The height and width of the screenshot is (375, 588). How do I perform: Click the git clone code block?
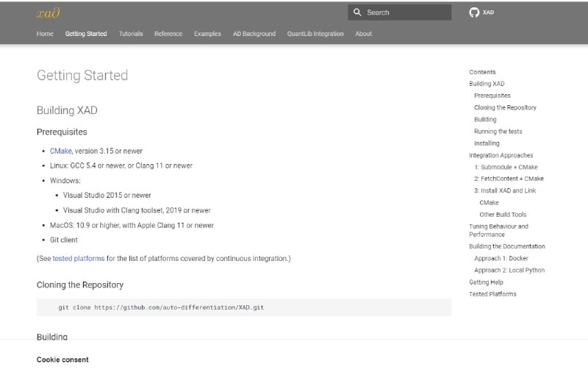tap(243, 307)
